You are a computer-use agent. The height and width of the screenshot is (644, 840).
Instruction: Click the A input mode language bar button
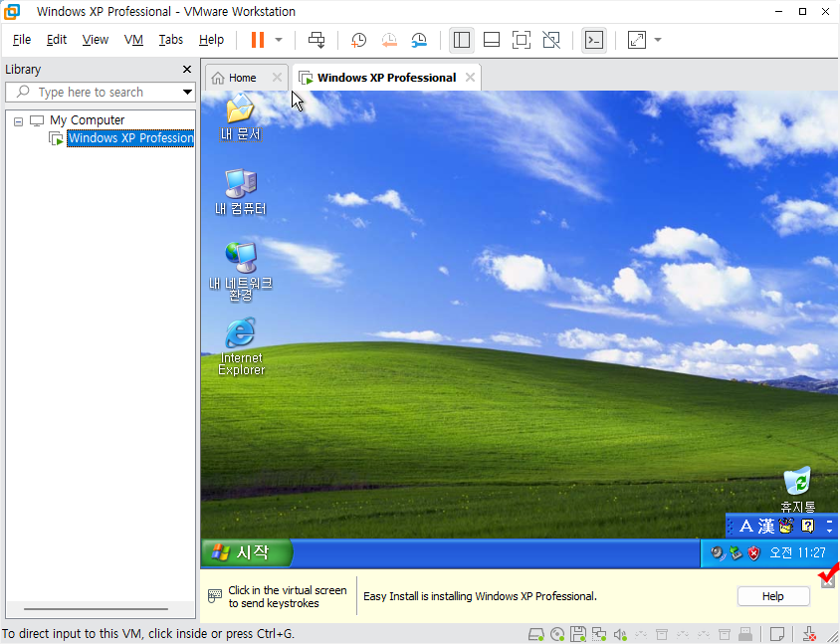click(745, 527)
